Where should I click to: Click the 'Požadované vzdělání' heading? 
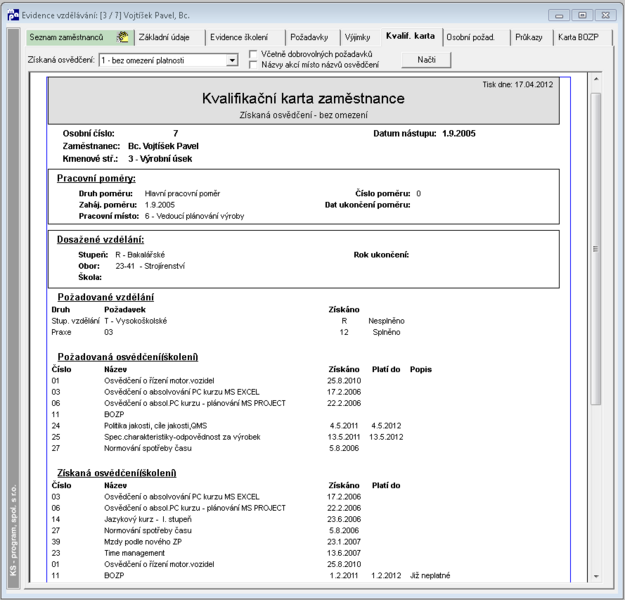coord(106,297)
